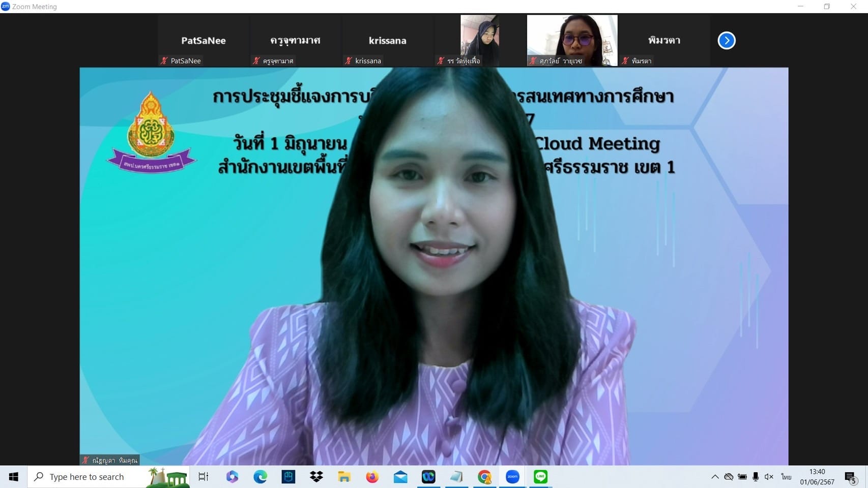Open Microsoft Edge from the taskbar
The image size is (868, 488).
(x=260, y=477)
